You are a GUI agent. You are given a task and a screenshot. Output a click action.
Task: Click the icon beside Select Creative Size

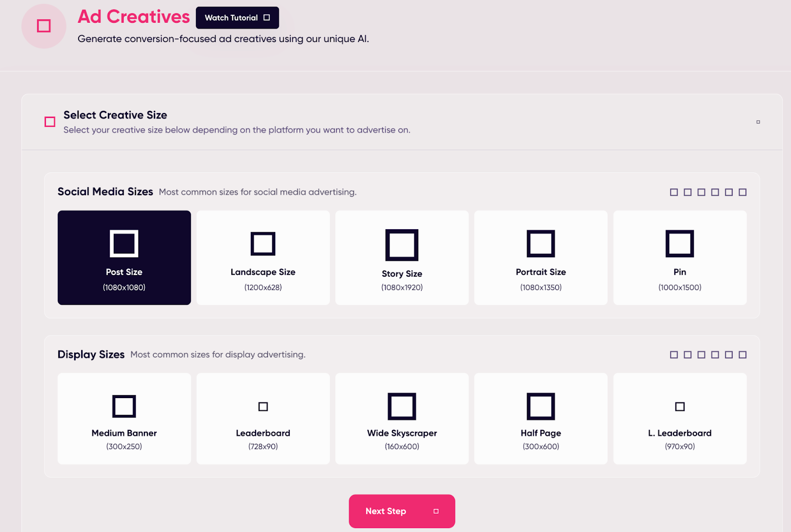50,122
